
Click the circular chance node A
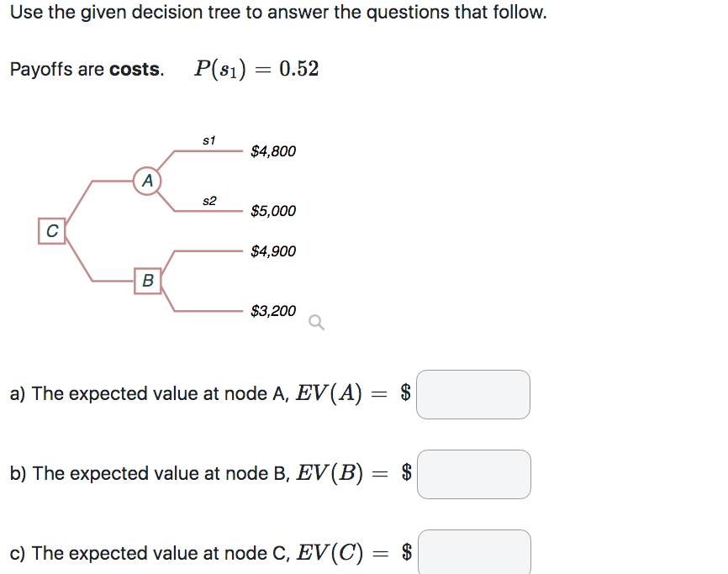tap(147, 181)
